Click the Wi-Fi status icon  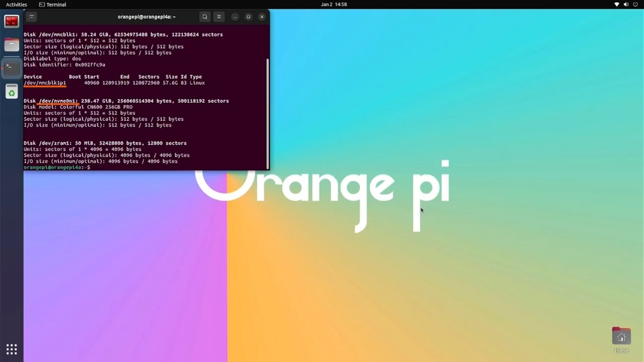tap(617, 4)
